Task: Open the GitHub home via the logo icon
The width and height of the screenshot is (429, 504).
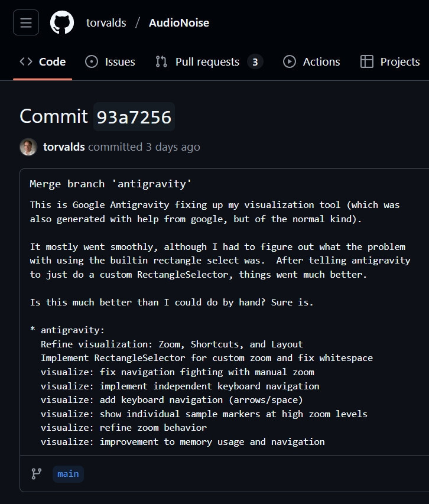Action: pyautogui.click(x=61, y=22)
